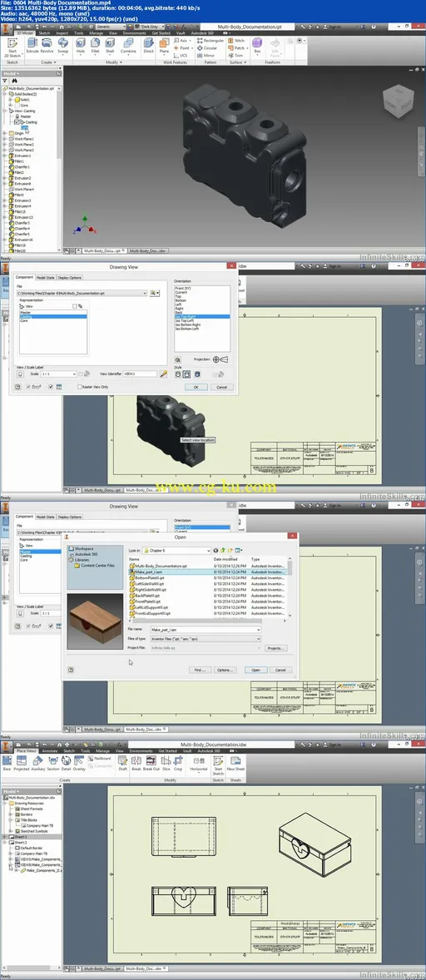The height and width of the screenshot is (980, 426).
Task: Click the file list scrollbar in Open dialog
Action: coord(290,587)
